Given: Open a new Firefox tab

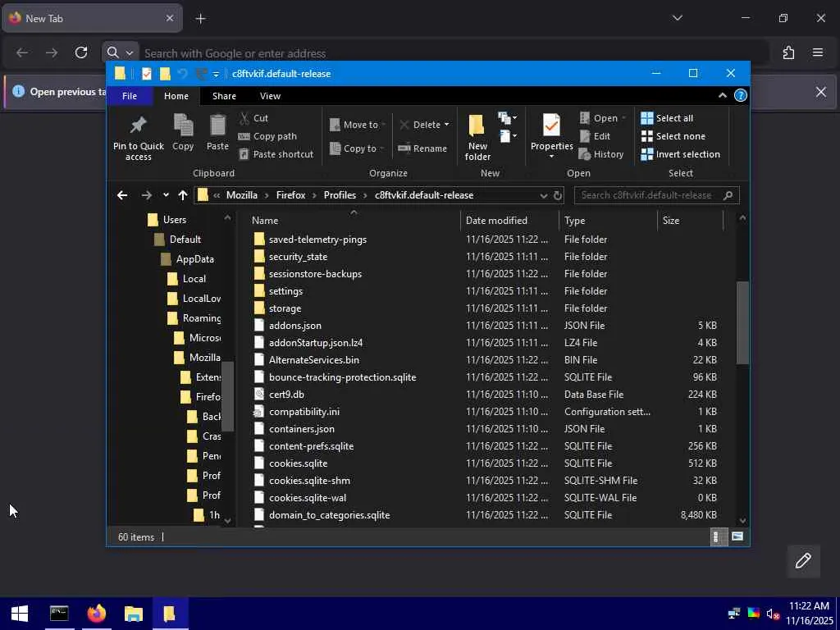Looking at the screenshot, I should pyautogui.click(x=200, y=19).
